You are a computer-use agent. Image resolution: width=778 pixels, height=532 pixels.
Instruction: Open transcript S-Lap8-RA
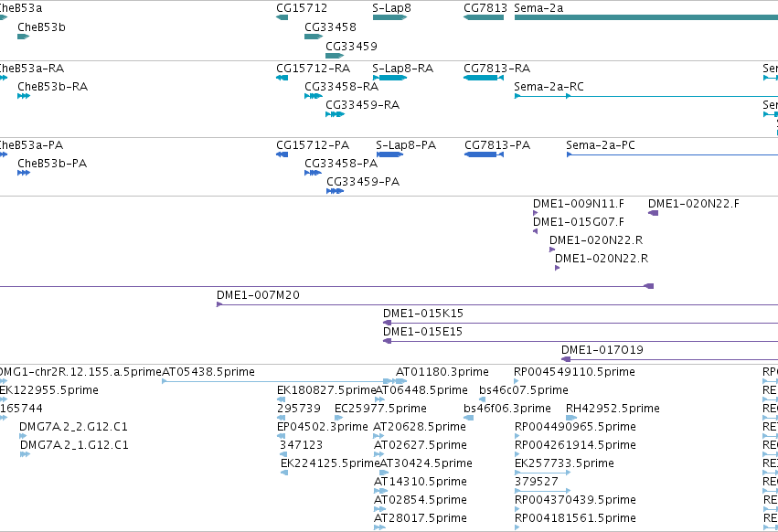pyautogui.click(x=403, y=69)
